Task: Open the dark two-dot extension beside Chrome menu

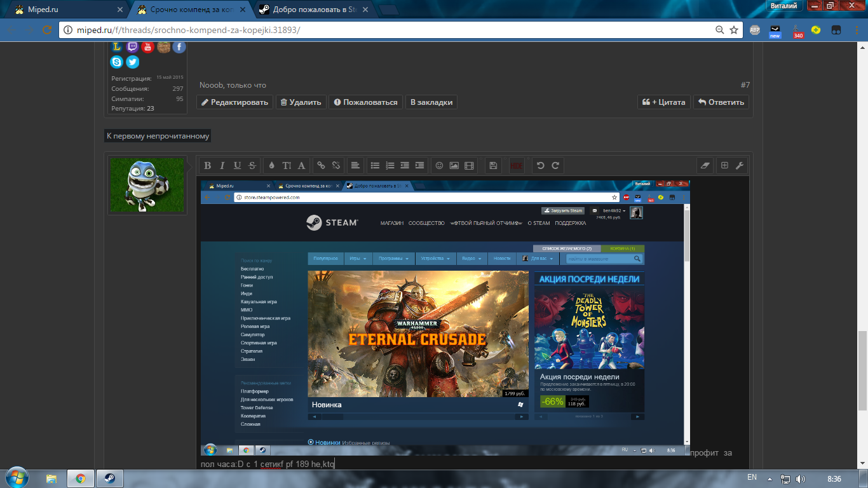Action: click(837, 30)
